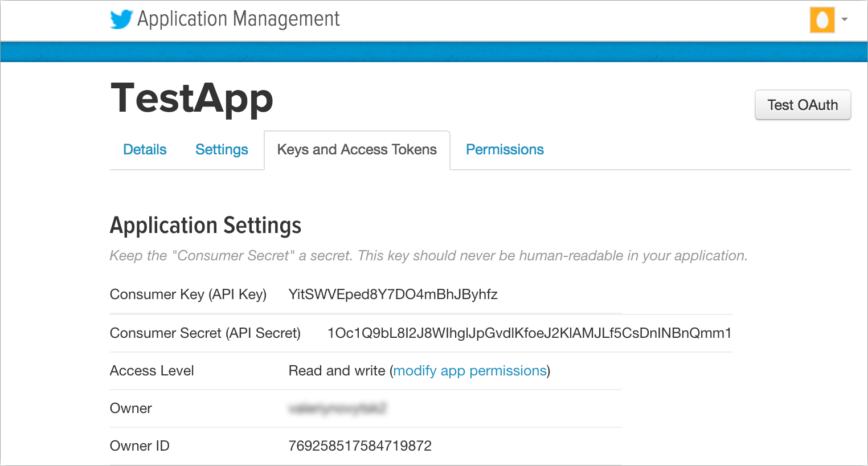
Task: Select the Consumer Key value YitSWVEped8Y7DO4mBhJByhfz
Action: pyautogui.click(x=393, y=295)
